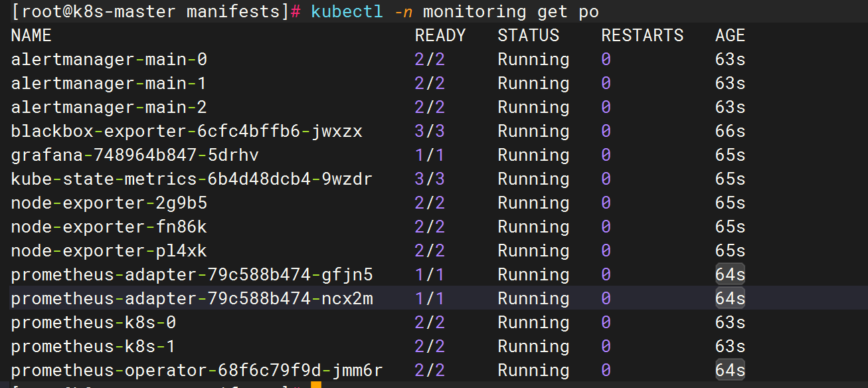
Task: Select pod node-exporter-fn86k
Action: coord(109,227)
